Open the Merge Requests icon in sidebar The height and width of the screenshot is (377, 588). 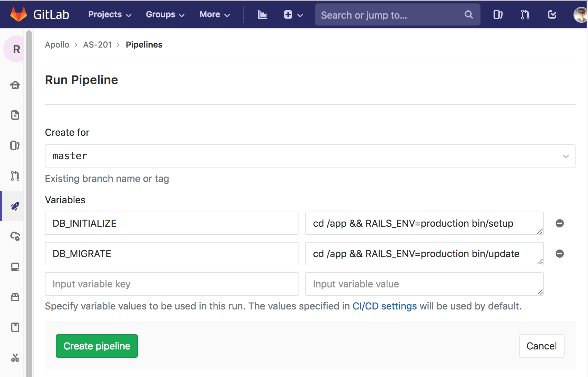click(x=14, y=176)
